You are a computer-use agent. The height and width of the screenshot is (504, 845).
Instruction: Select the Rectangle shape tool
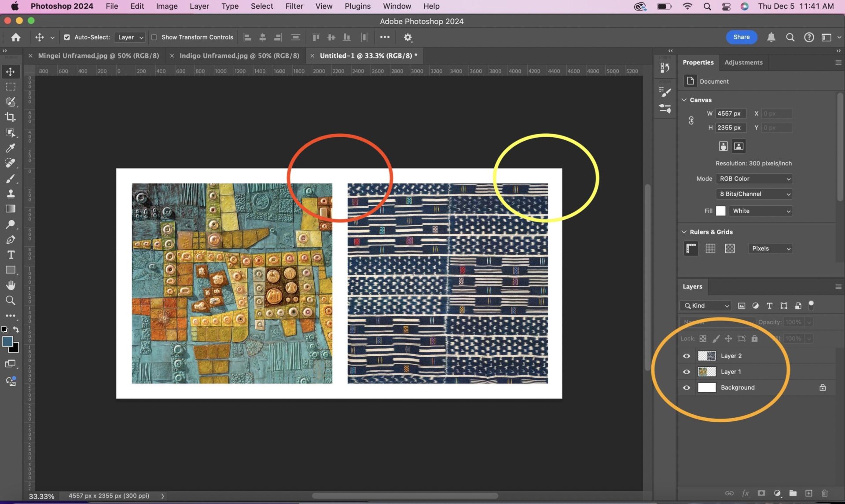pos(10,270)
